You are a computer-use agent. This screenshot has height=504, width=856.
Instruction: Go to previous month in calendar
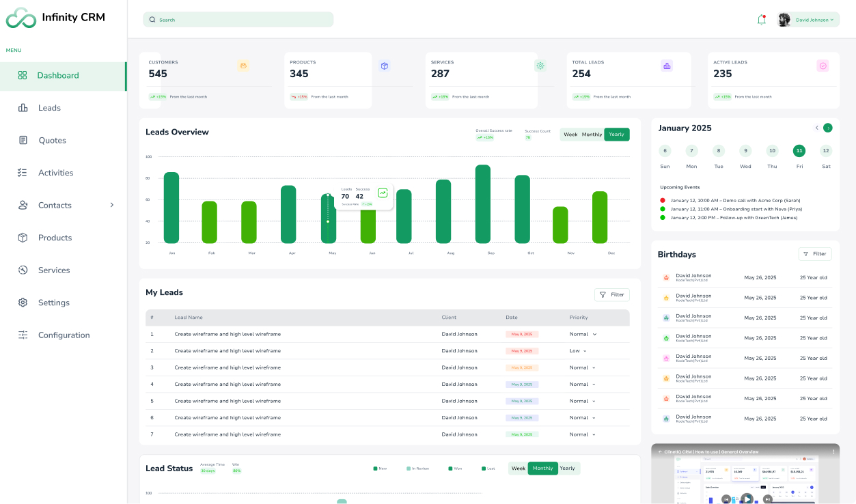coord(816,128)
